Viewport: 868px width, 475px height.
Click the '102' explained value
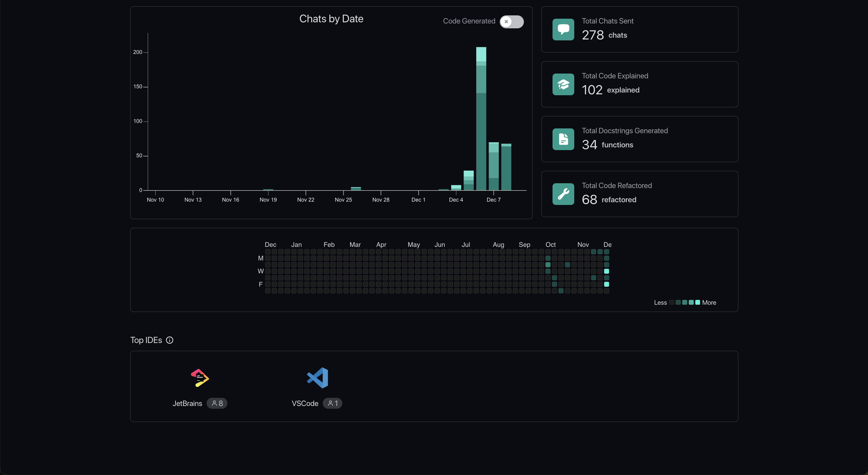pyautogui.click(x=592, y=90)
